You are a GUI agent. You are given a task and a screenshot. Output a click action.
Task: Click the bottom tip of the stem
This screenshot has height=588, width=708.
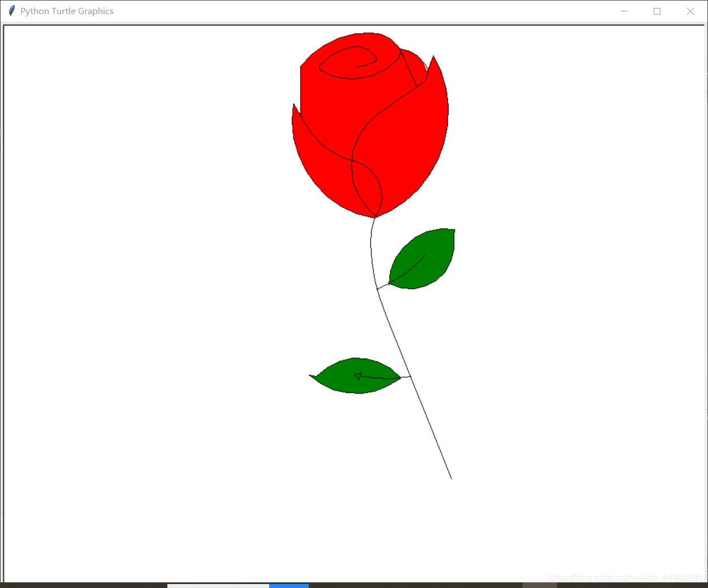[451, 478]
